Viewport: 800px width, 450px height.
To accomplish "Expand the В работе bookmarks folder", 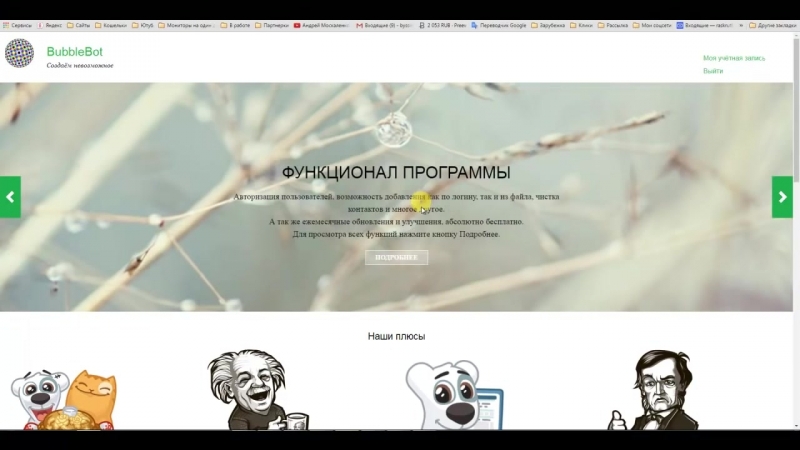I will point(235,25).
